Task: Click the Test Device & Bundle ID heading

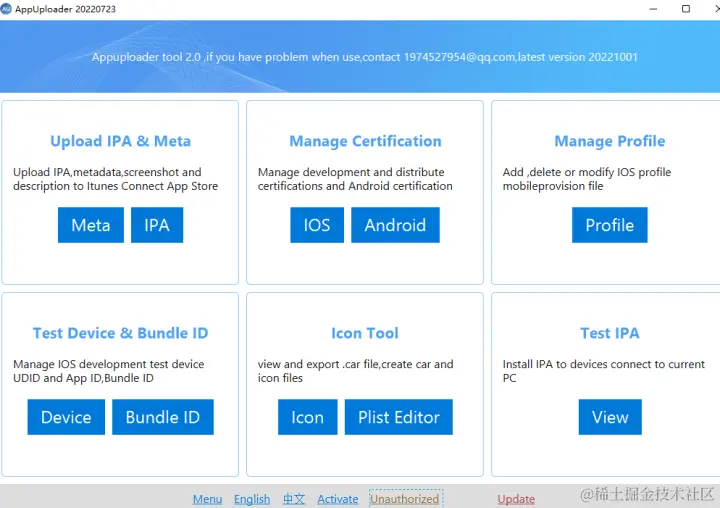Action: pos(120,333)
